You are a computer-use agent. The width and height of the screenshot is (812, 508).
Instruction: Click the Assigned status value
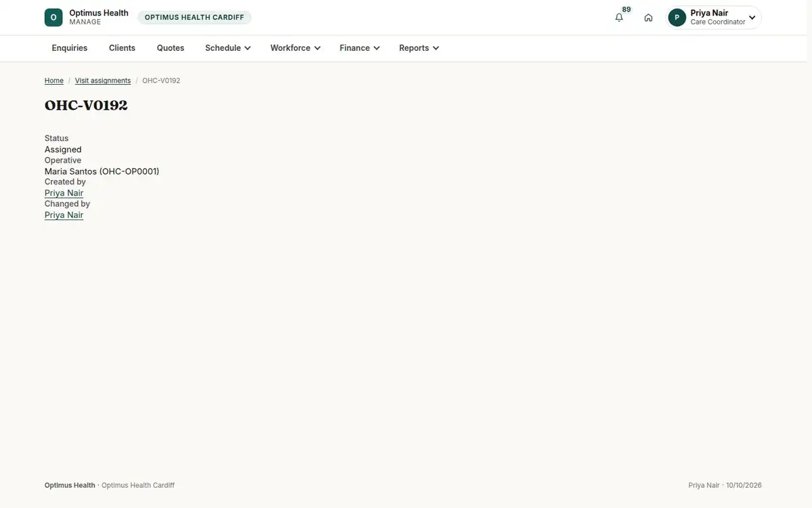(63, 150)
